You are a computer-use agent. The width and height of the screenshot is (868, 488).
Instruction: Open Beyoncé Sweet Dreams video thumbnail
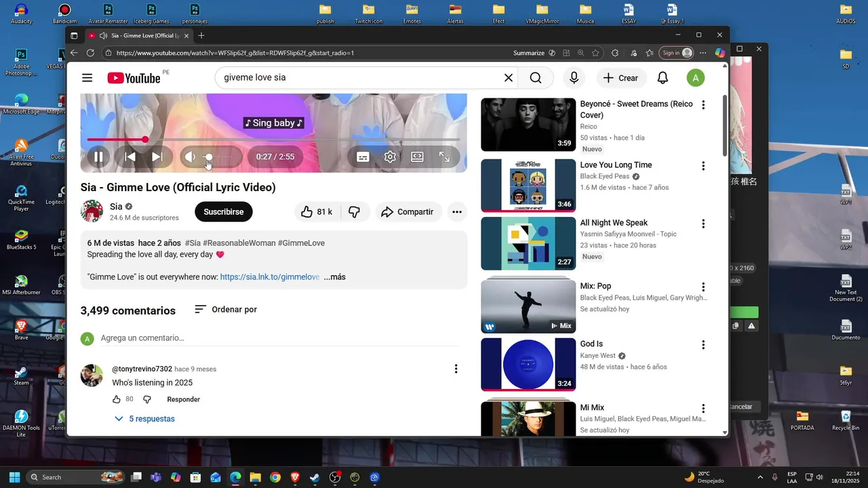click(x=528, y=125)
